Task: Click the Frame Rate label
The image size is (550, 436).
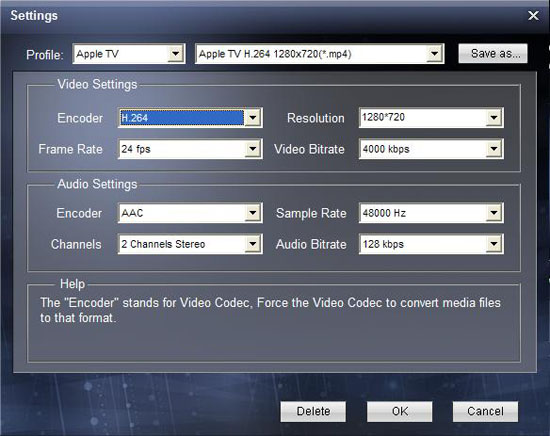Action: pos(71,149)
